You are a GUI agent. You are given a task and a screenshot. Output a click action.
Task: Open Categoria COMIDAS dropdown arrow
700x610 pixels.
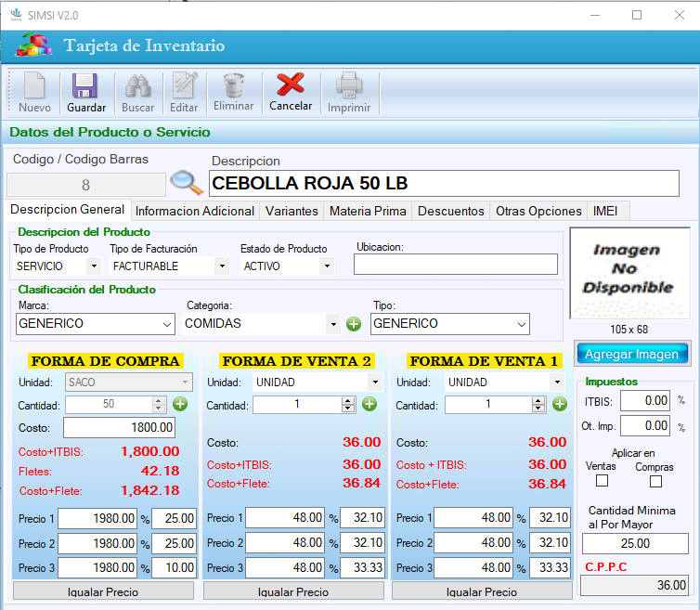coord(333,324)
